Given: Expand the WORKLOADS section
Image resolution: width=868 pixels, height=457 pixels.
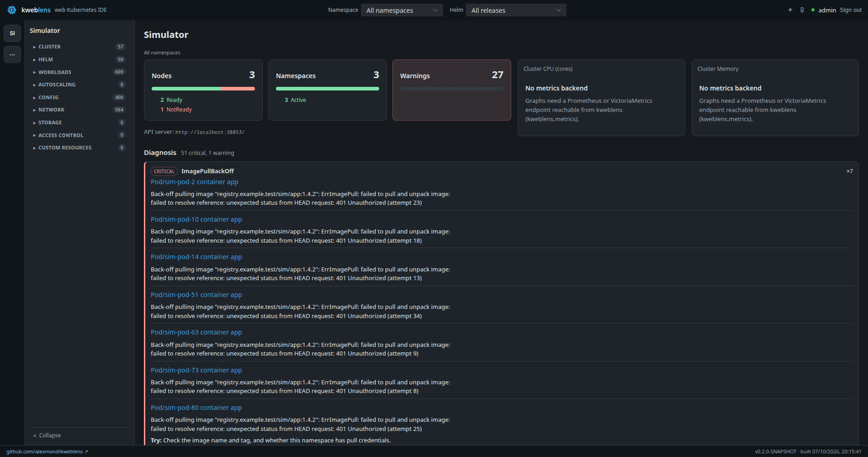Looking at the screenshot, I should [79, 72].
